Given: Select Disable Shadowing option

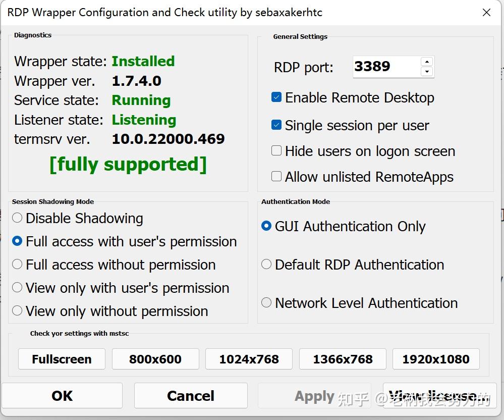Looking at the screenshot, I should (17, 218).
